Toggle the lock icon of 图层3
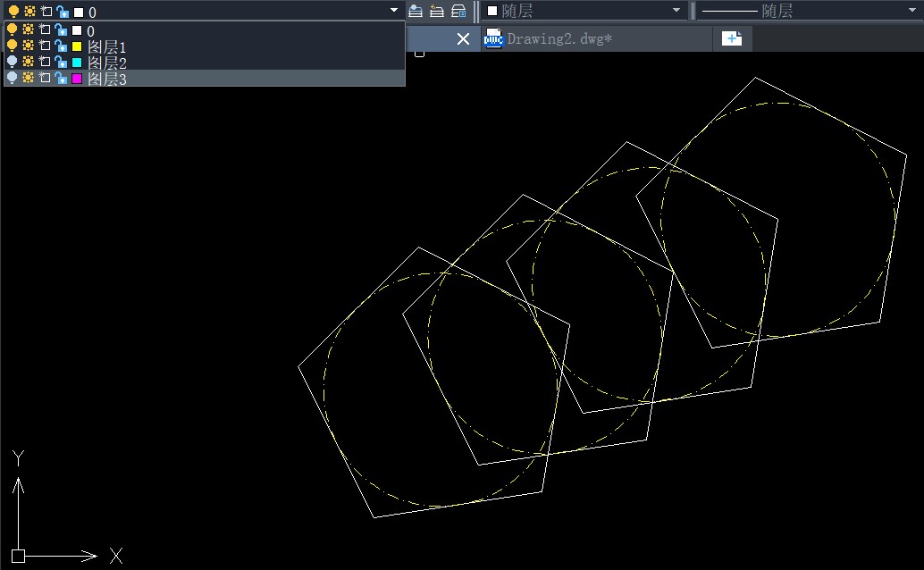 coord(61,77)
